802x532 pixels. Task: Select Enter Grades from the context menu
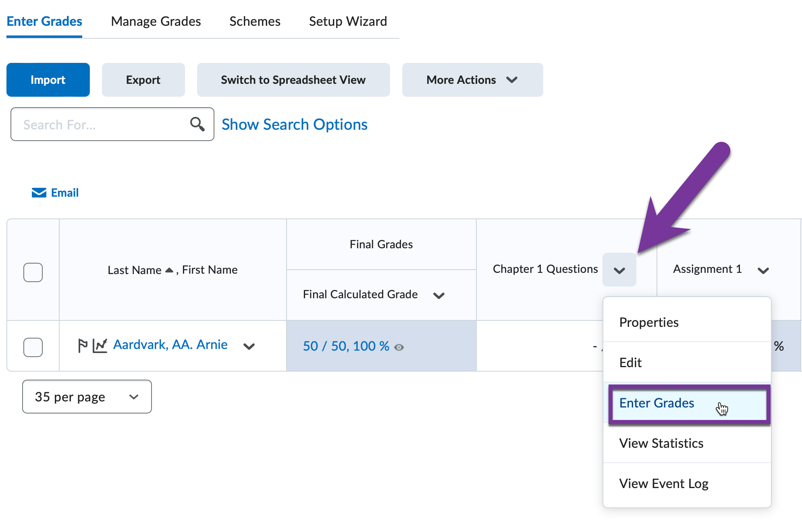[x=657, y=403]
